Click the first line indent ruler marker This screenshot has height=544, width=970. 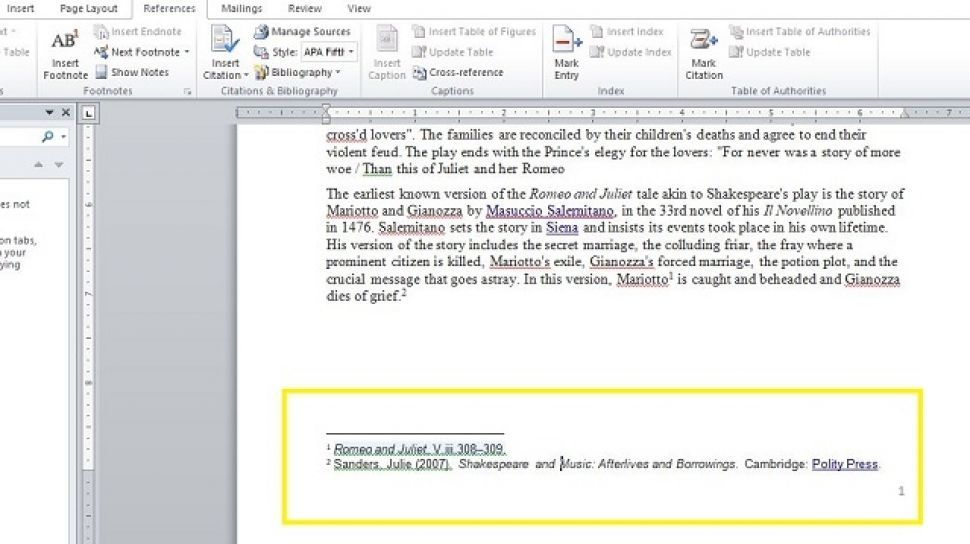pyautogui.click(x=326, y=109)
